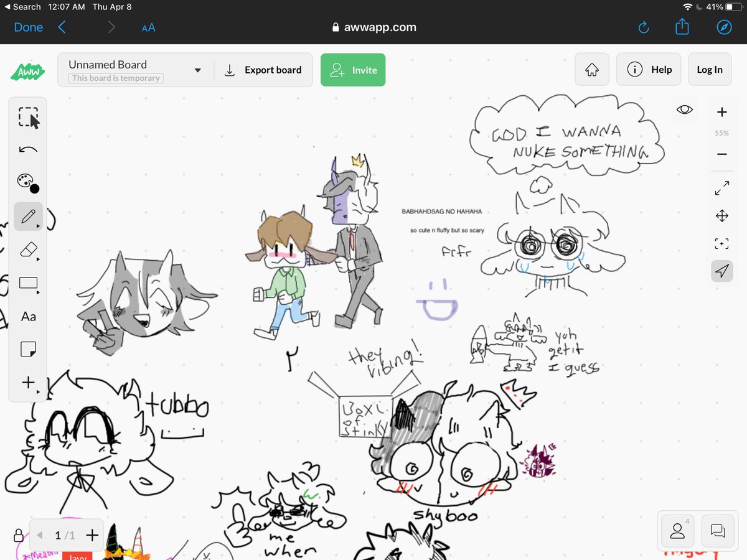Image resolution: width=747 pixels, height=560 pixels.
Task: Open the plus more-tools menu
Action: [x=28, y=383]
